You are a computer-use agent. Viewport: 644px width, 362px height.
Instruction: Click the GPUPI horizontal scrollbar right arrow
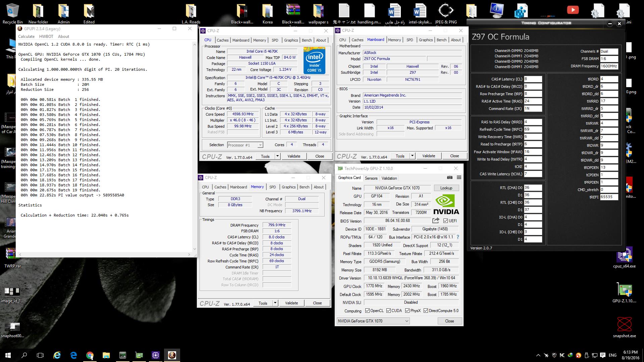click(190, 254)
